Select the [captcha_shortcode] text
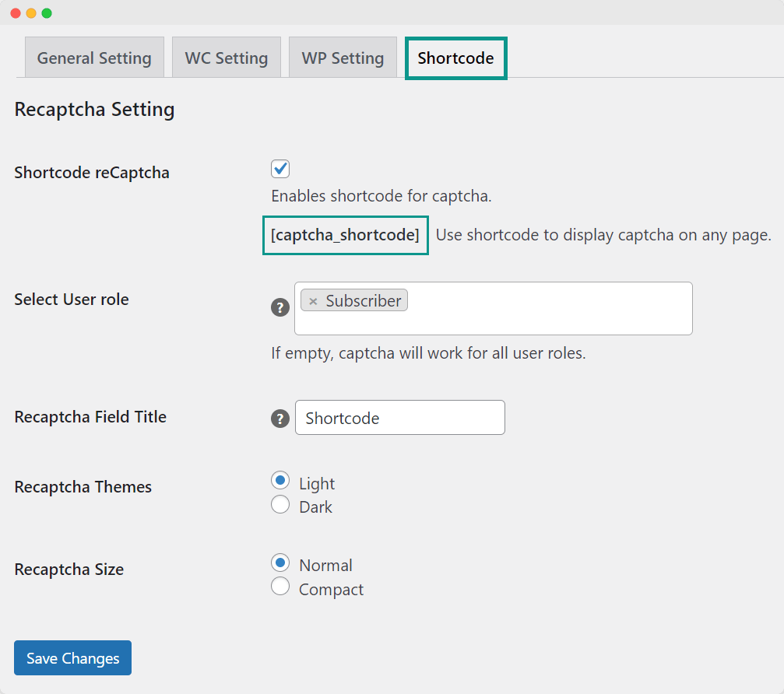Screen dimensions: 784x694 (x=345, y=235)
